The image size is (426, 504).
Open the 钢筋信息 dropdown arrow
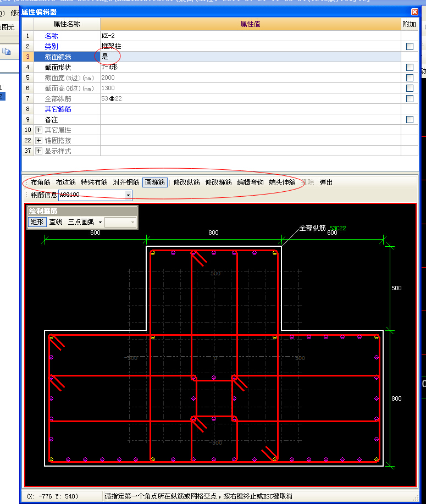pyautogui.click(x=128, y=195)
